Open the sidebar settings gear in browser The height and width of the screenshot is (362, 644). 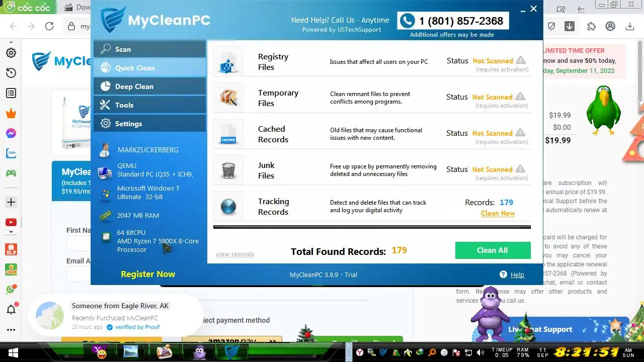(11, 53)
